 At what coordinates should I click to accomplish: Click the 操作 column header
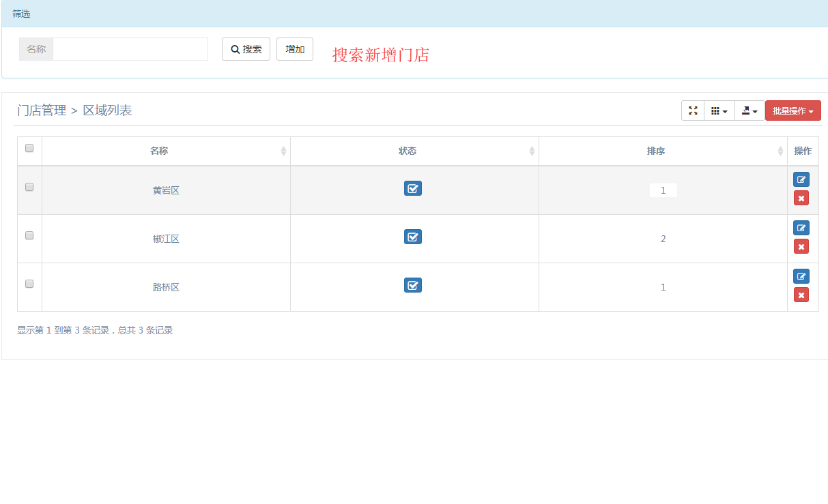(803, 151)
